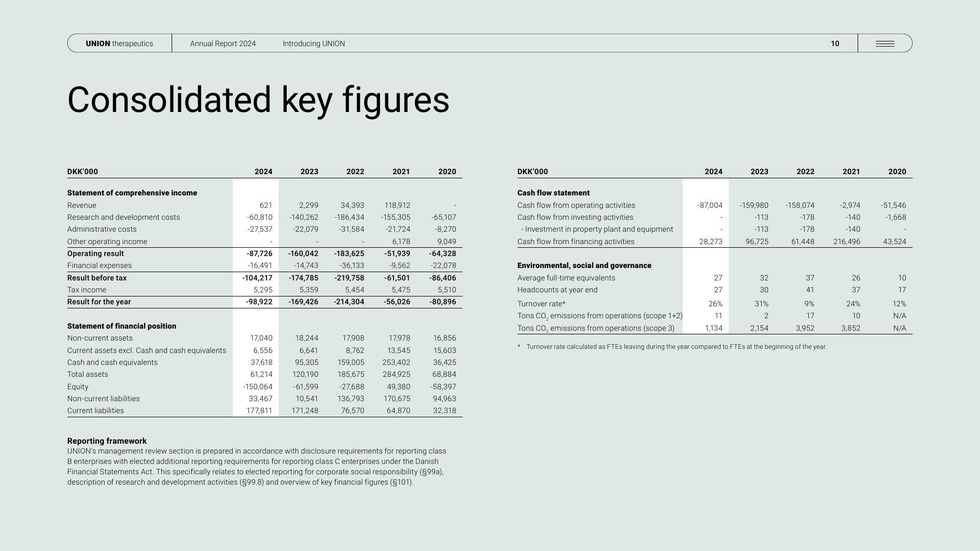The image size is (980, 551).
Task: Click the UNION therapeutics logo
Action: (119, 44)
